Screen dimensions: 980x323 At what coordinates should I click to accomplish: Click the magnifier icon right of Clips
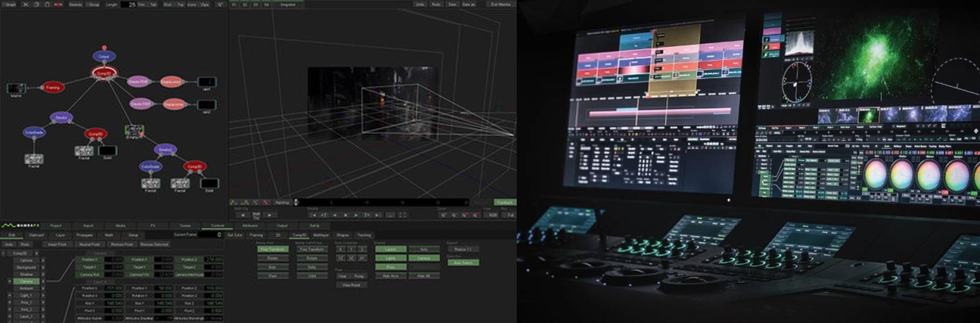click(221, 4)
